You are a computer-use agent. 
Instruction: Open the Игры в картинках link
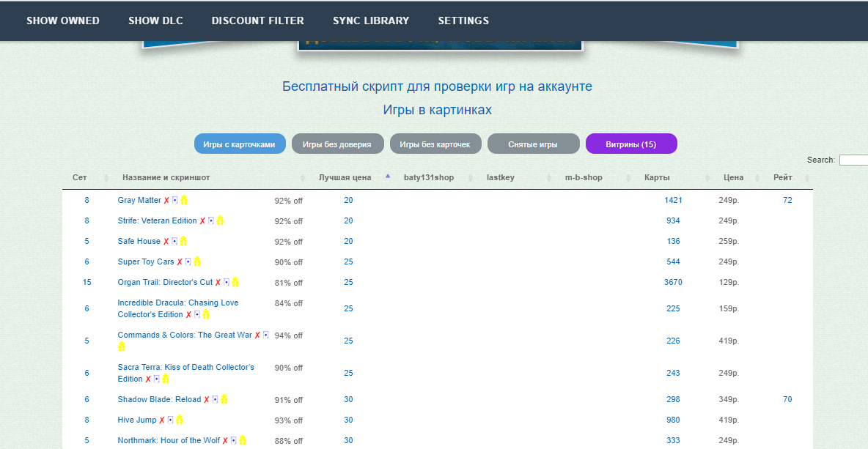[438, 110]
